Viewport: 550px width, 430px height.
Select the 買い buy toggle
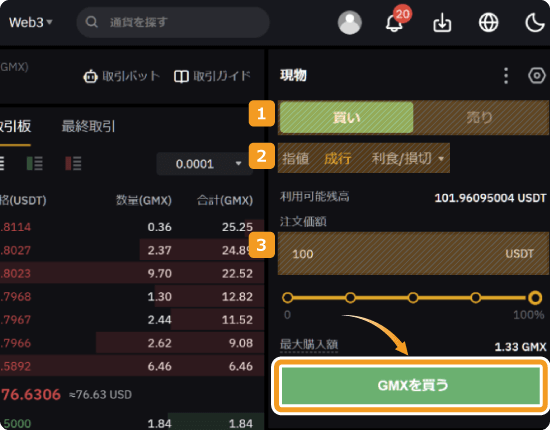click(347, 117)
